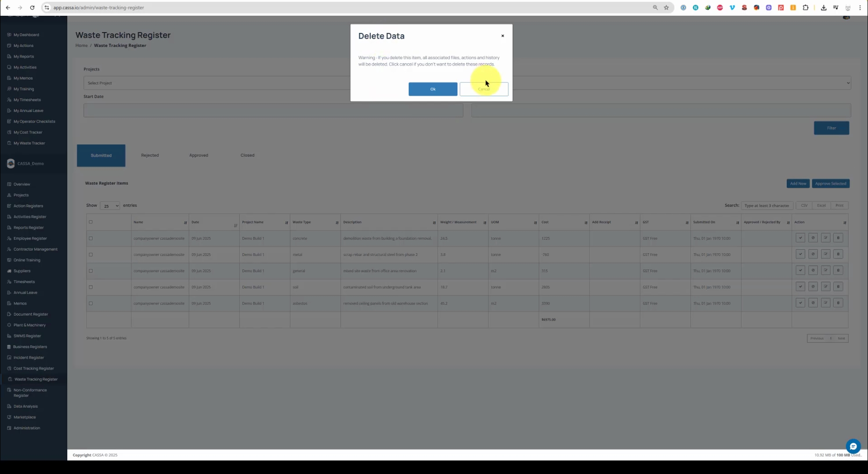Click the browser reload icon
Image resolution: width=868 pixels, height=474 pixels.
[x=32, y=7]
